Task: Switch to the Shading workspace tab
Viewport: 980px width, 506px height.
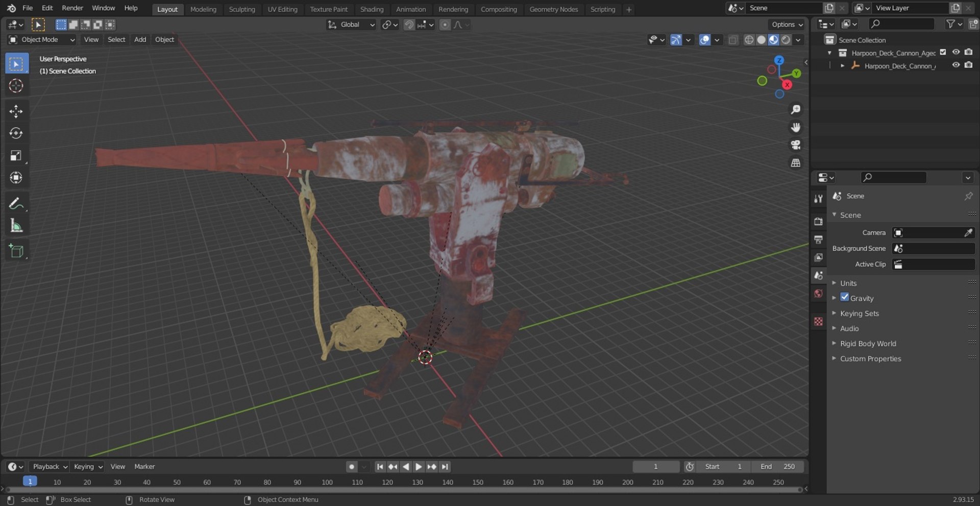Action: pos(372,9)
